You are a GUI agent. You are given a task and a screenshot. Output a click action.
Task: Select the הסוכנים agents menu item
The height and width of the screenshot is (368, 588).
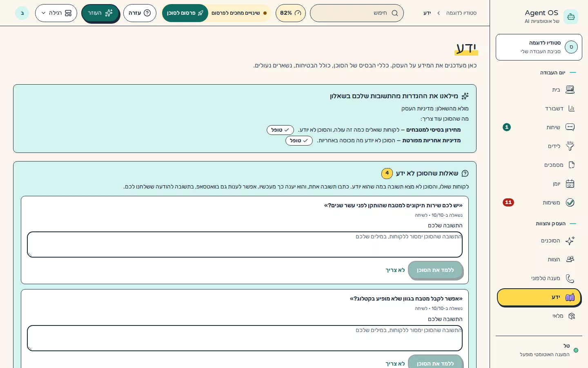(539, 241)
